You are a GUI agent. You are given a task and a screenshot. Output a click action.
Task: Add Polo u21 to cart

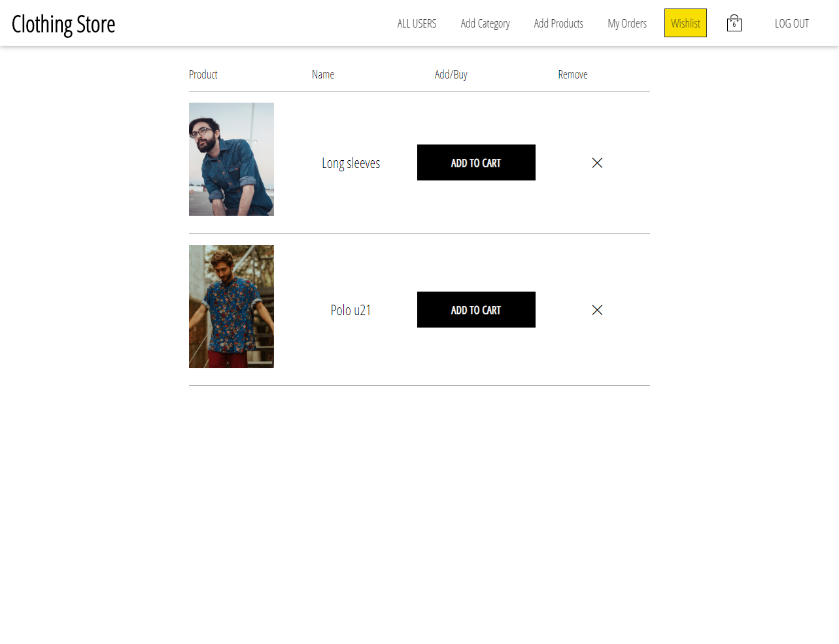coord(476,310)
